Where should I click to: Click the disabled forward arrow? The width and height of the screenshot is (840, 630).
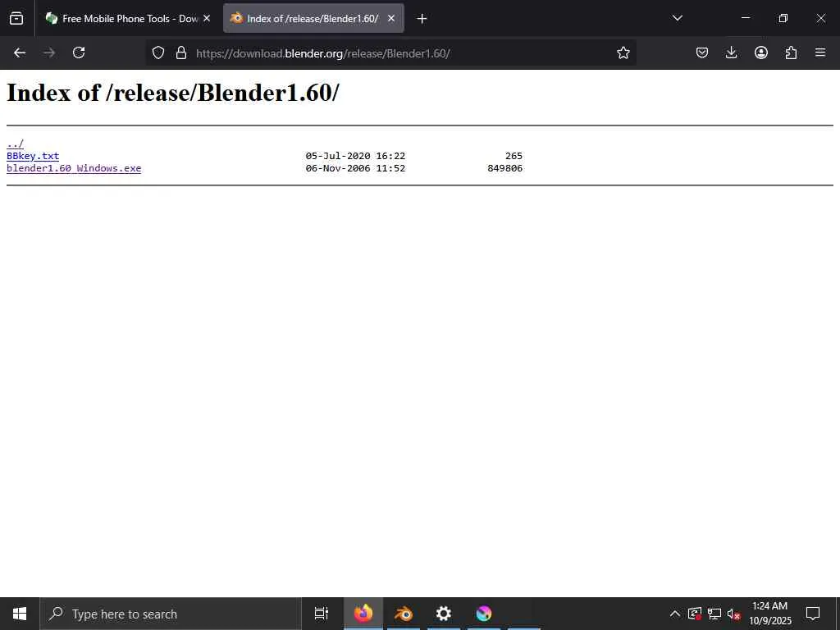(49, 52)
